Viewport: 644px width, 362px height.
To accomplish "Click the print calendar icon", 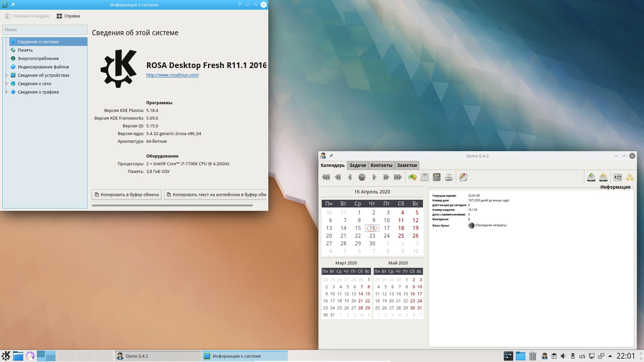I will point(449,177).
